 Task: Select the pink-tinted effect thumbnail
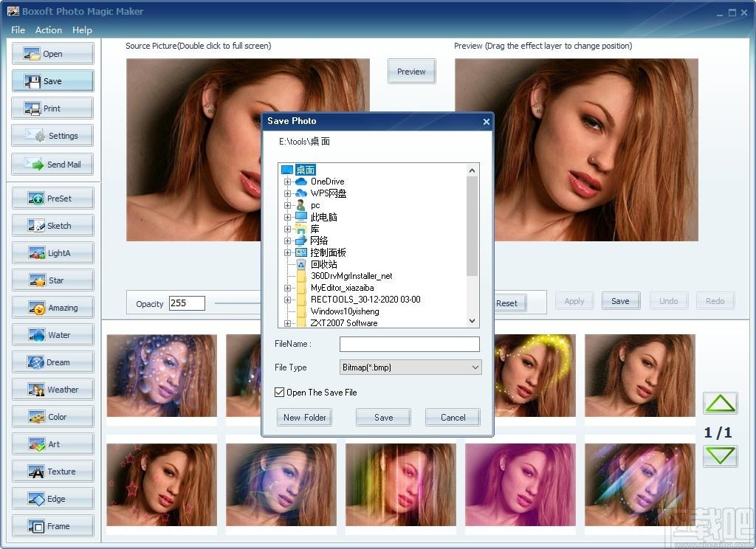(x=520, y=485)
